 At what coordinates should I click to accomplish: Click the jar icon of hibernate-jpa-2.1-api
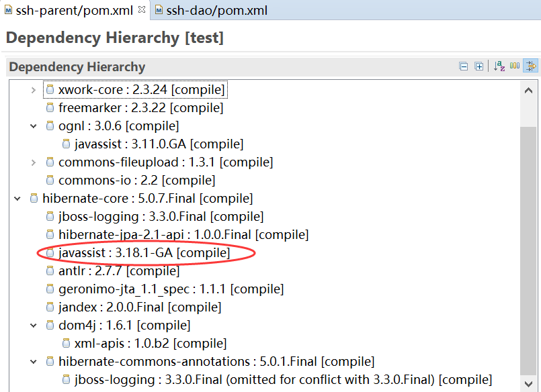(50, 234)
